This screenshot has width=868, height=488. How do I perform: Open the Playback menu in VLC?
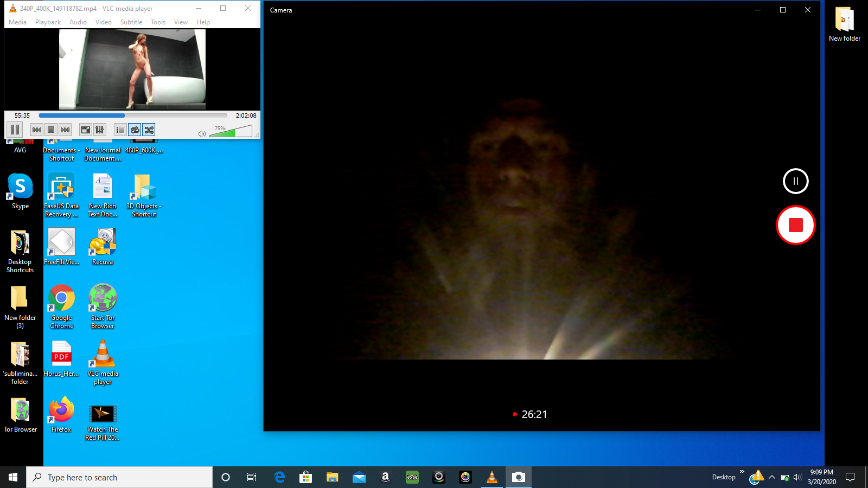[x=48, y=22]
